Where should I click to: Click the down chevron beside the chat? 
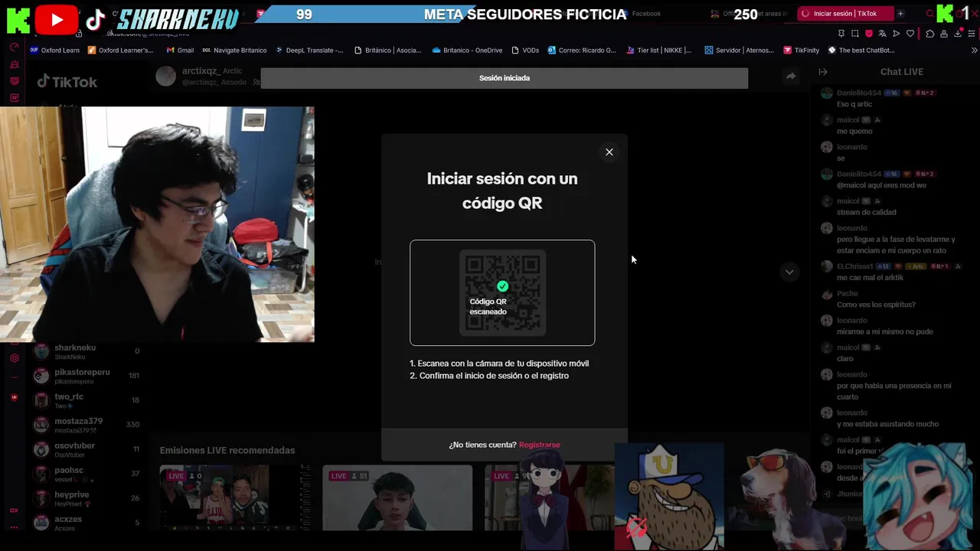point(789,272)
